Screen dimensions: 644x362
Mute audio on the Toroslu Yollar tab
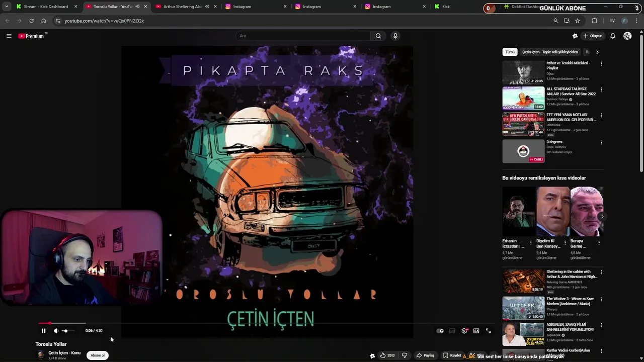(x=137, y=7)
